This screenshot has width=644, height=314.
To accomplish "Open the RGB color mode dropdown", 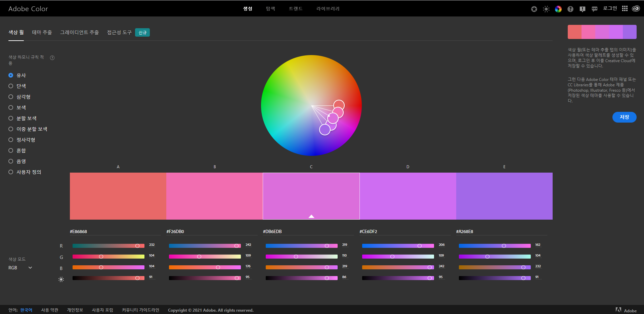I will 20,268.
